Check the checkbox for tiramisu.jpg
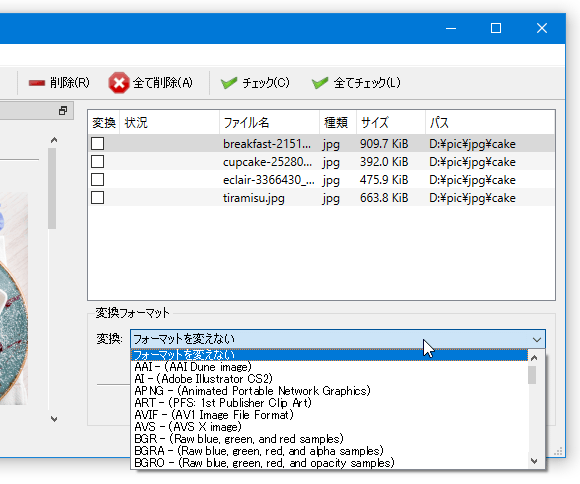 point(98,198)
